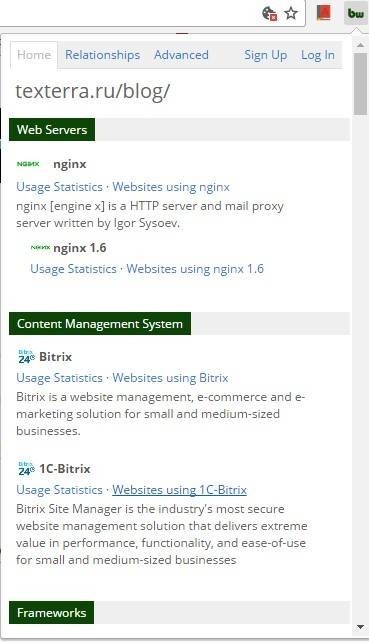Open Usage Statistics for Bitrix
This screenshot has width=369, height=643.
point(59,378)
